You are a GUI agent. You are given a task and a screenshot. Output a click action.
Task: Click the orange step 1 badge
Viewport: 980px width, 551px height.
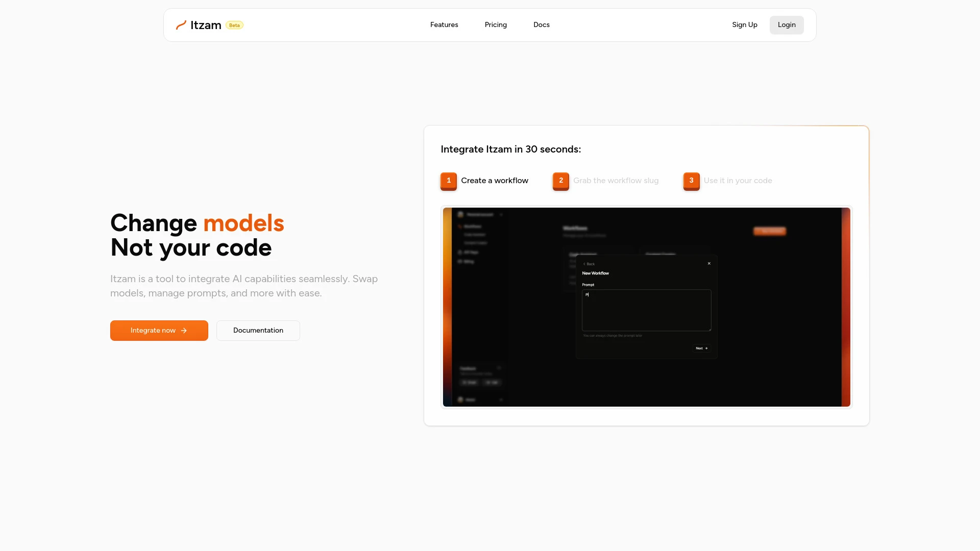(x=448, y=181)
